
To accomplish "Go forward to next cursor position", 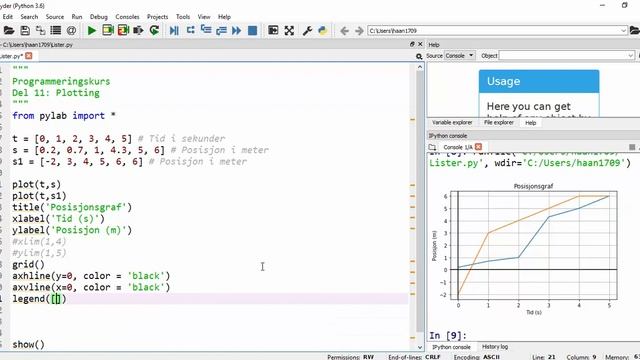I will click(x=359, y=31).
